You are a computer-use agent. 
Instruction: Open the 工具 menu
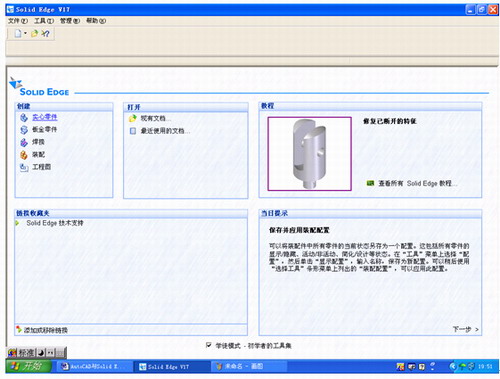click(x=44, y=21)
